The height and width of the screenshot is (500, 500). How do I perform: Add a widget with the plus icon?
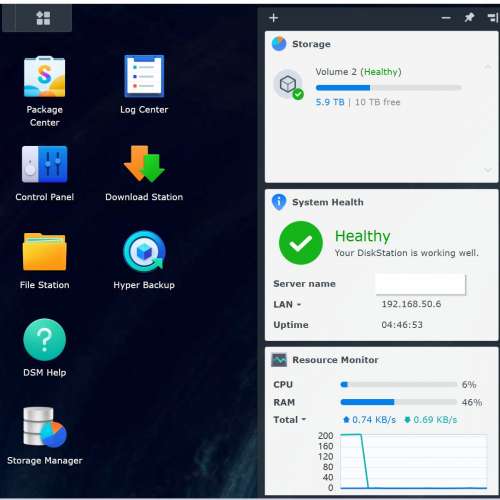click(x=274, y=18)
